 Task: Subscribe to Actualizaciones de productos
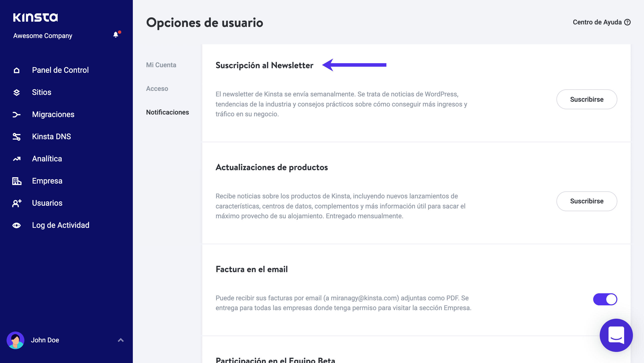point(587,201)
